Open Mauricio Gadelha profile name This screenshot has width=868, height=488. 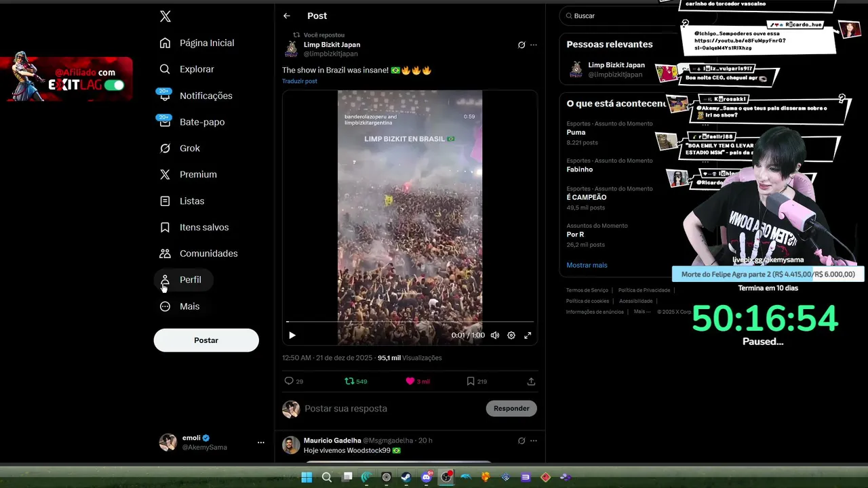[x=332, y=441]
